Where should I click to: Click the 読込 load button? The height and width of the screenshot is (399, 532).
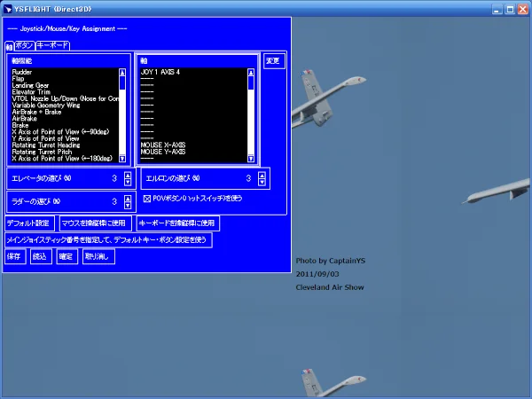point(41,256)
